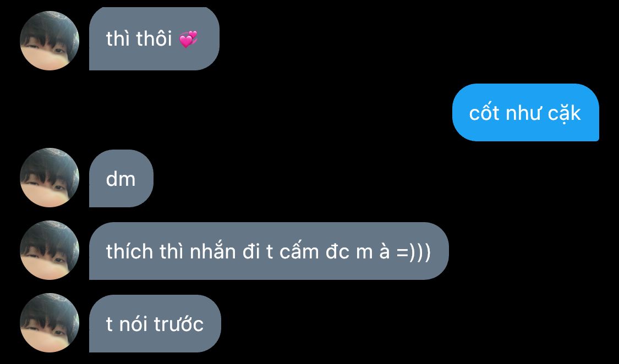Viewport: 619px width, 364px height.
Task: Click the blue "cốt như cặk" sent message
Action: (525, 112)
